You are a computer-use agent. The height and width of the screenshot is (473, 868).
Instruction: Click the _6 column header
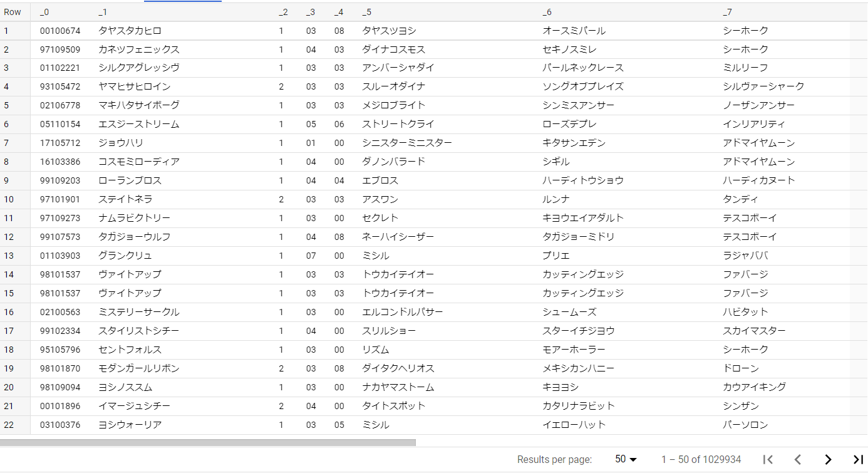click(x=547, y=12)
